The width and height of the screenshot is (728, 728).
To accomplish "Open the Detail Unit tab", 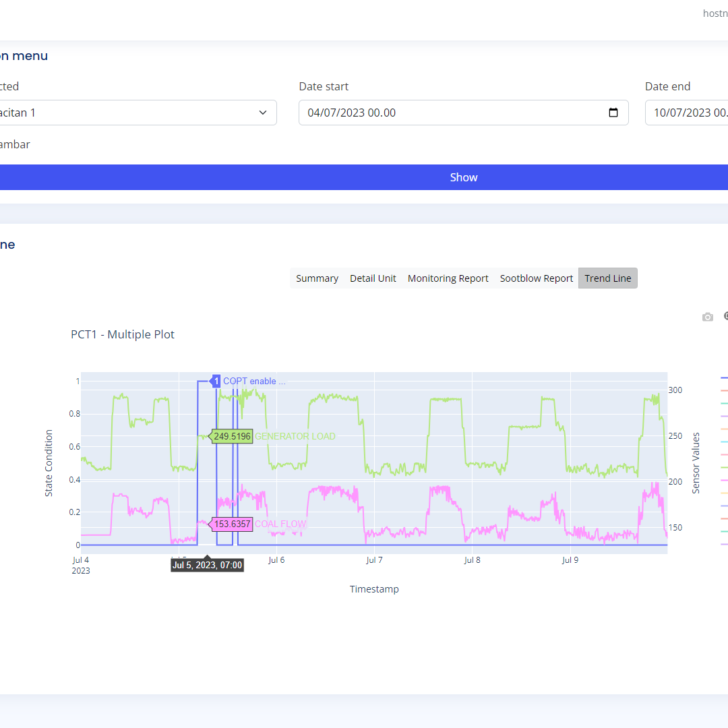I will (373, 278).
